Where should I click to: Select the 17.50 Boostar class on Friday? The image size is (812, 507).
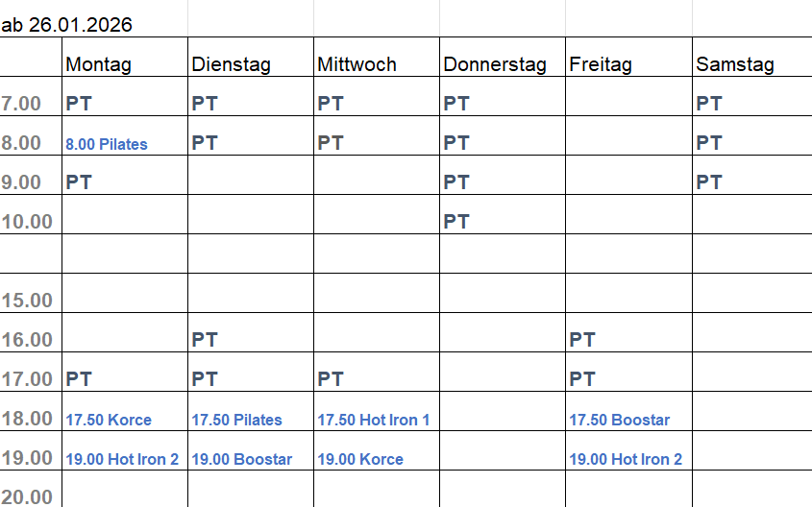(x=619, y=420)
